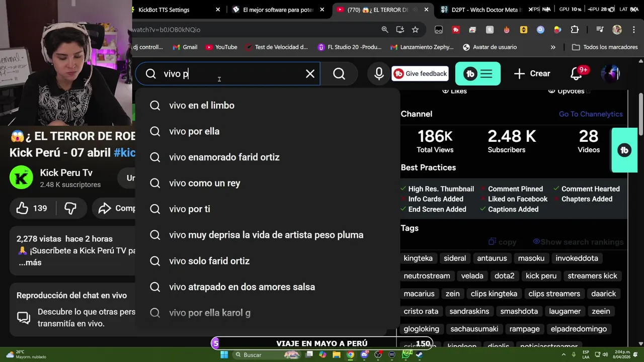
Task: Select suggestion vivo solo farid ortiz
Action: pos(267,261)
